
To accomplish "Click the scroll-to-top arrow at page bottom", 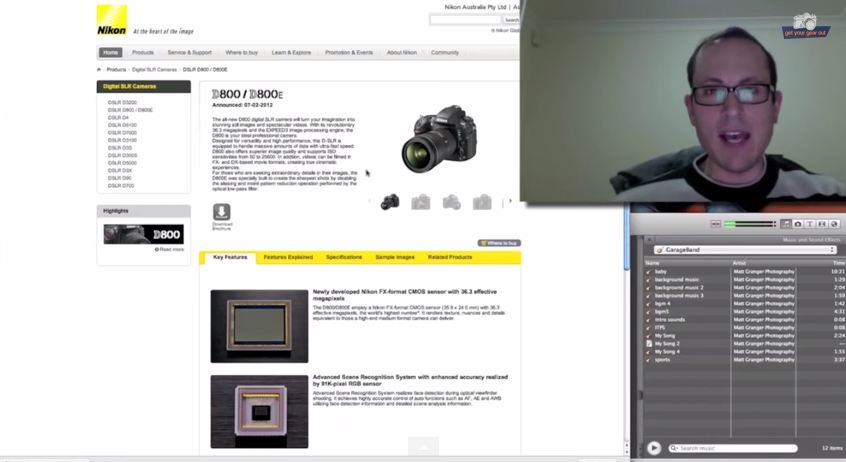I will (423, 447).
